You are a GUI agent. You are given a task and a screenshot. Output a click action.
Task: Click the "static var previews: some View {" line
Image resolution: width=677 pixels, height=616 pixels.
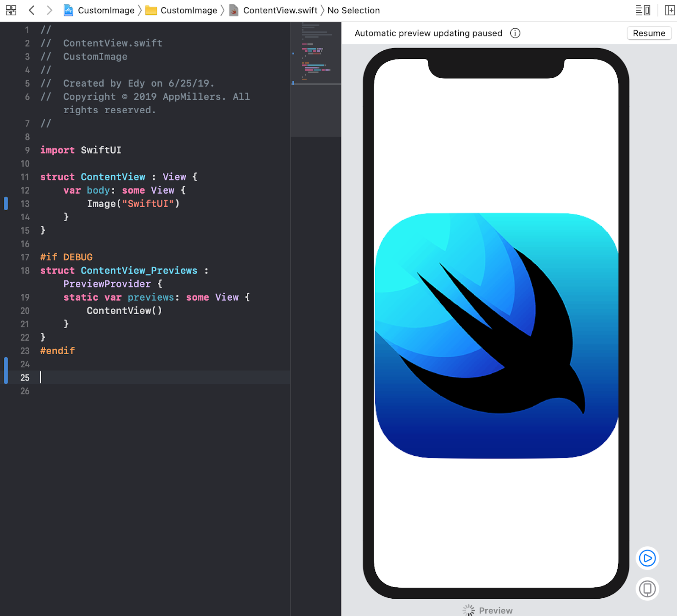(157, 297)
